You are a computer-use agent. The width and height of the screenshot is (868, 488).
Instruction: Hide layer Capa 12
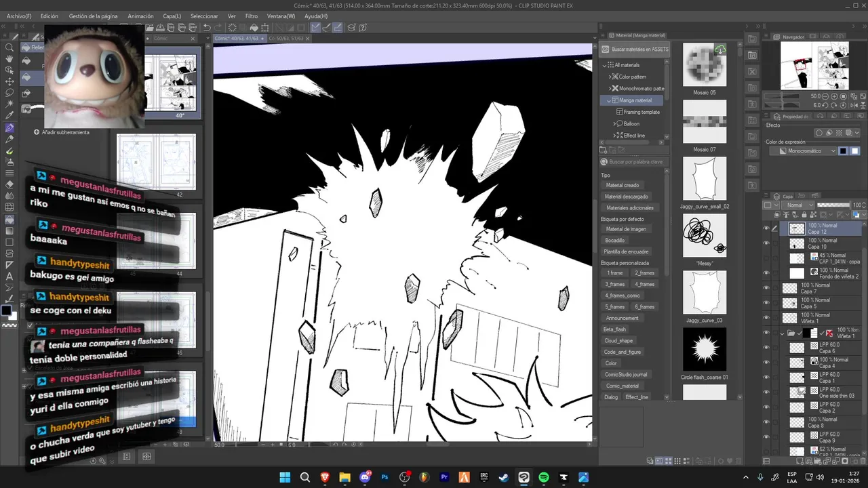(766, 228)
